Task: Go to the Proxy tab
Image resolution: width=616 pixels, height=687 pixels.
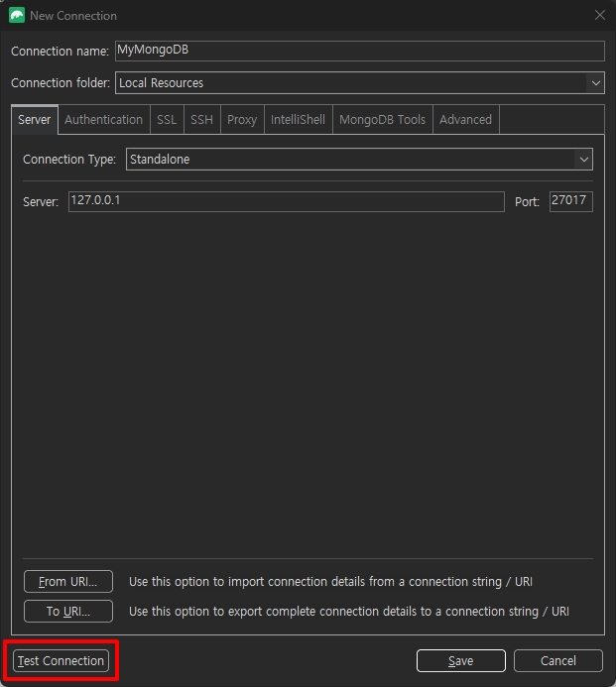Action: [242, 120]
